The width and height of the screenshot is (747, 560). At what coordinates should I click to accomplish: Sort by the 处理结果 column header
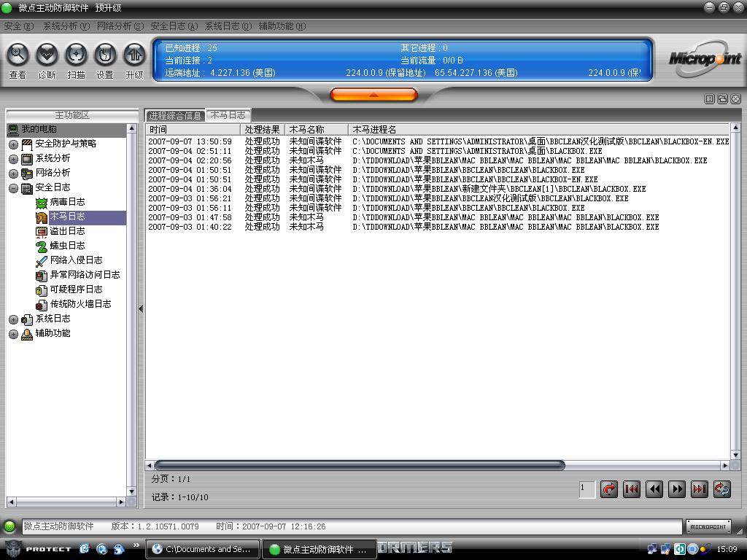pyautogui.click(x=263, y=130)
